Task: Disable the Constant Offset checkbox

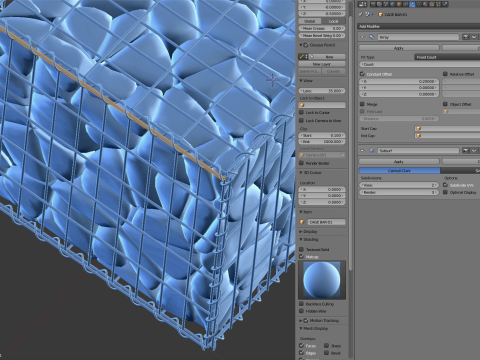Action: pos(362,74)
